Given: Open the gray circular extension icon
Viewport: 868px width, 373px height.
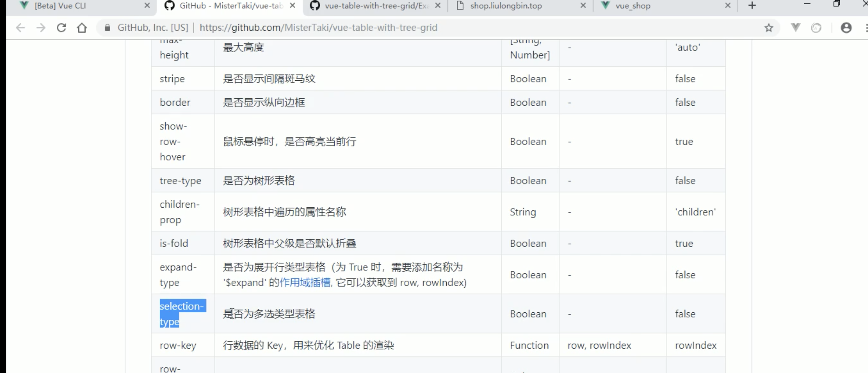Looking at the screenshot, I should [x=816, y=27].
